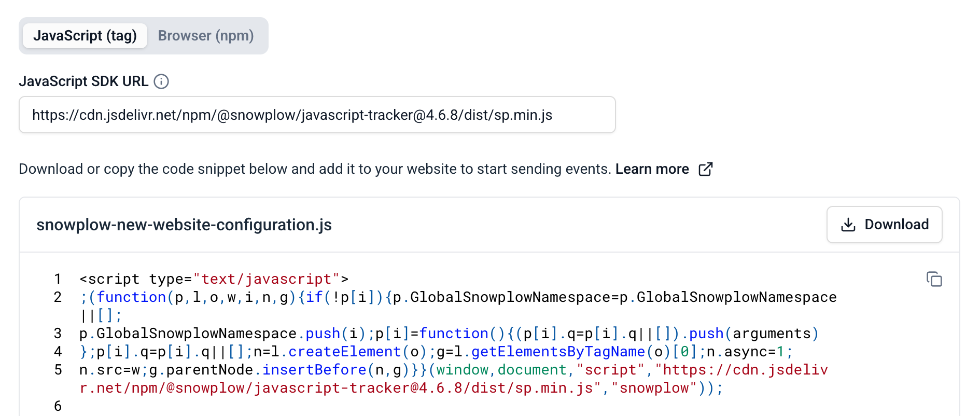Click the file name snowplow-new-website-configuration.js

(x=184, y=225)
